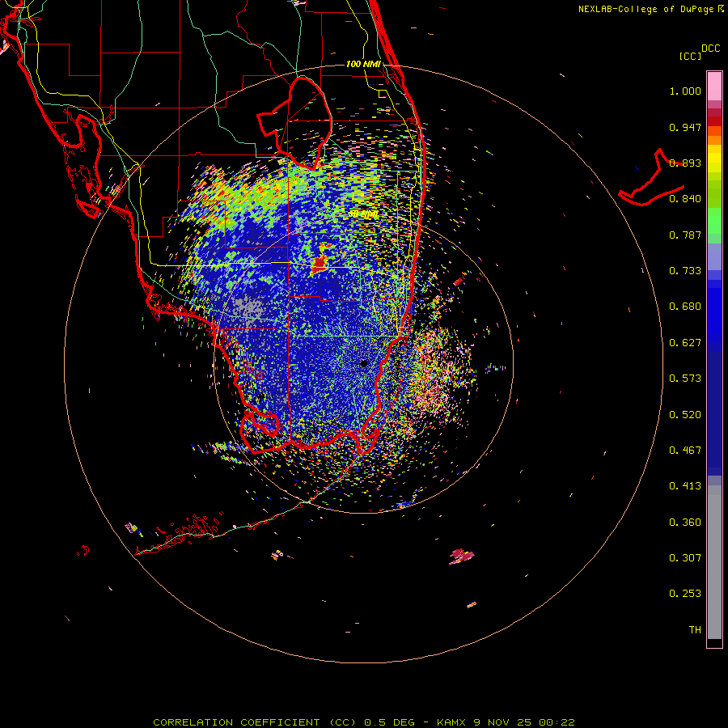Select the 0.733 scale value
728x728 pixels.
pyautogui.click(x=685, y=271)
